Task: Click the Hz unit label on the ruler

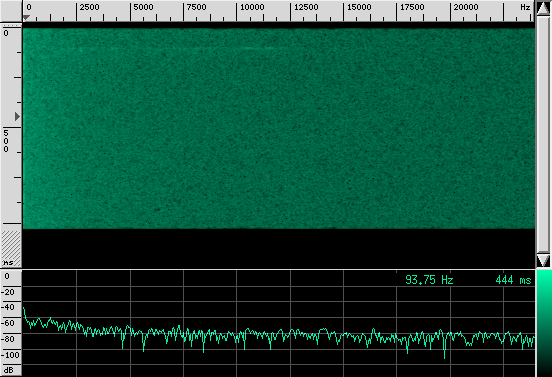Action: (x=525, y=7)
